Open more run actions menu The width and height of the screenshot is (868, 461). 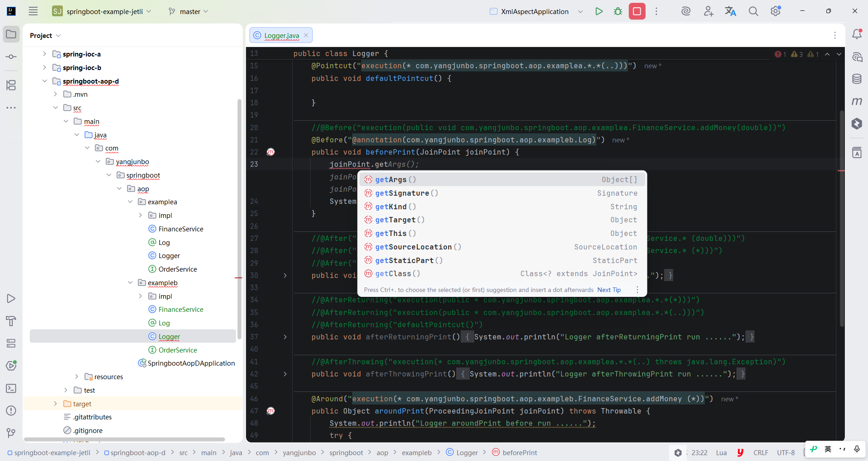click(656, 11)
